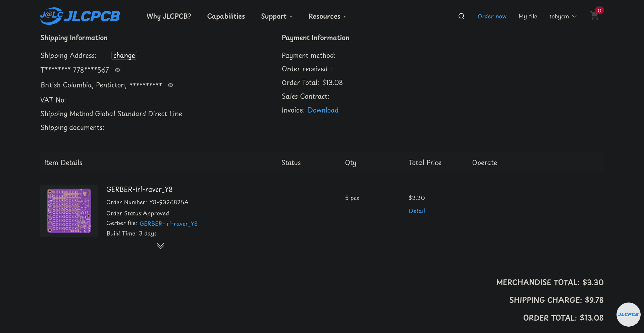Viewport: 644px width, 333px height.
Task: Click the Order received : label
Action: coord(307,69)
